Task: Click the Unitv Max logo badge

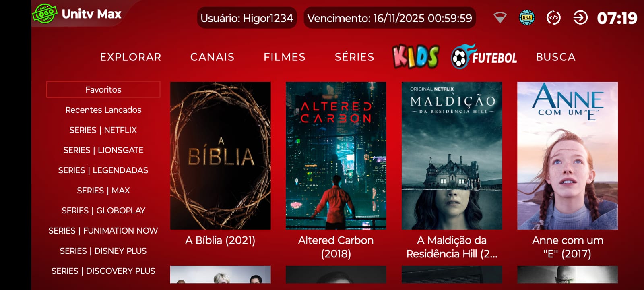Action: pyautogui.click(x=45, y=14)
